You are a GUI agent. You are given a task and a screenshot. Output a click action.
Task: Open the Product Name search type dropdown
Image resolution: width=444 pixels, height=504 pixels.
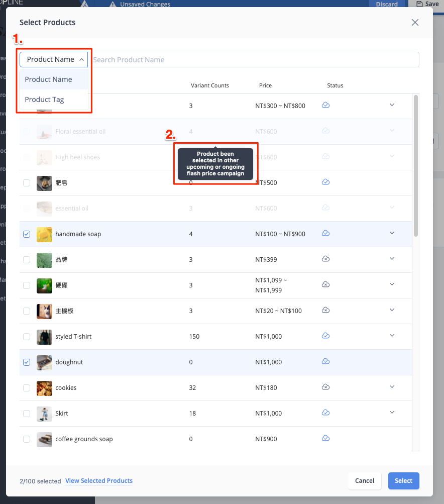[x=54, y=59]
